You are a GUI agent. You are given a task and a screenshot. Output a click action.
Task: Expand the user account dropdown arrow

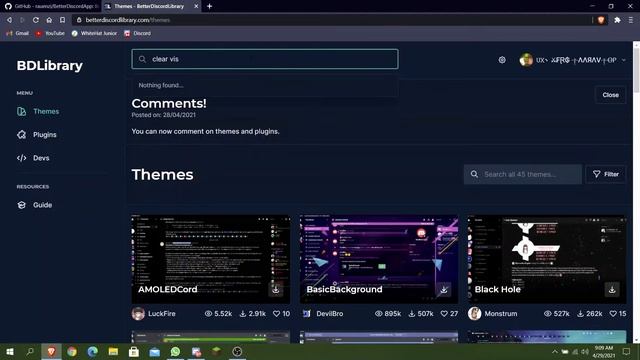tap(623, 60)
